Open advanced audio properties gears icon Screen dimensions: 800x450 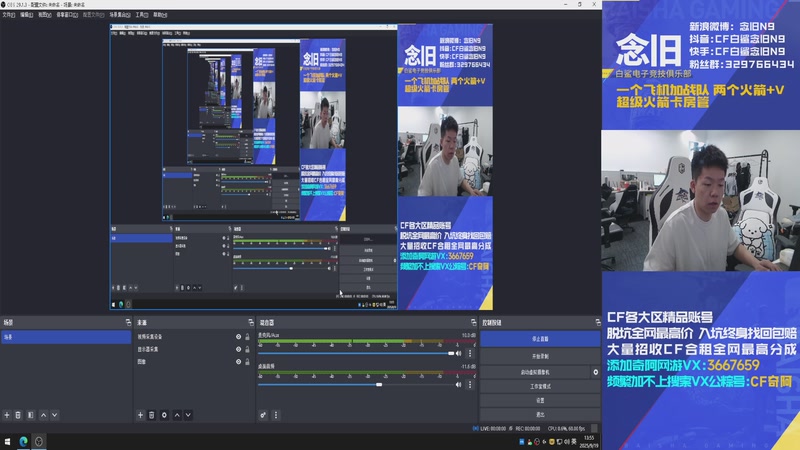click(263, 415)
